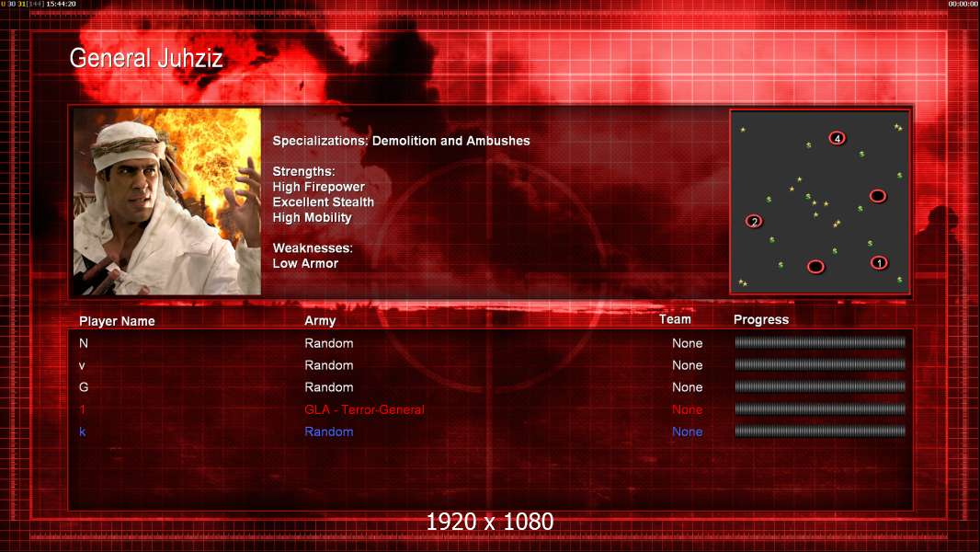The width and height of the screenshot is (980, 552).
Task: Click the 00:00:00 timer top right
Action: pos(963,4)
